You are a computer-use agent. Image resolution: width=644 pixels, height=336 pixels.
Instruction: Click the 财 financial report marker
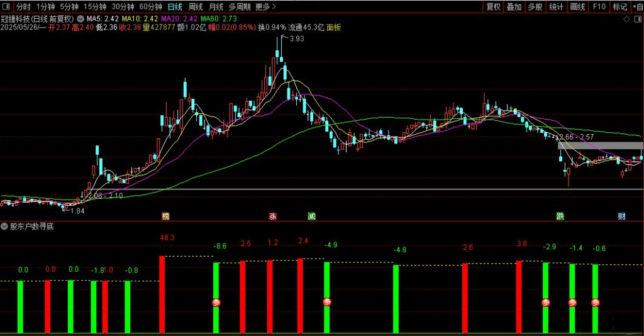[621, 216]
